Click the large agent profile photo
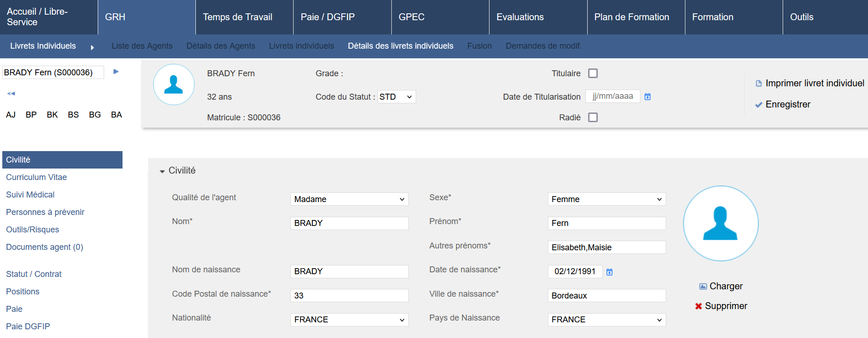Image resolution: width=868 pixels, height=338 pixels. [x=720, y=223]
